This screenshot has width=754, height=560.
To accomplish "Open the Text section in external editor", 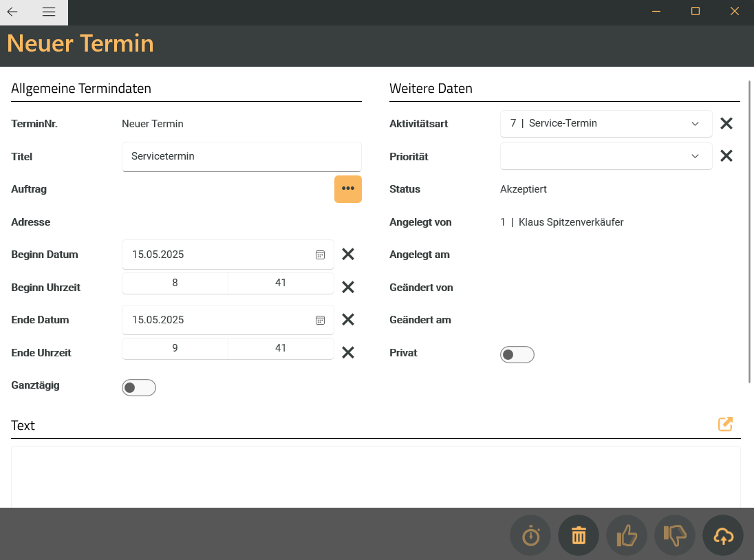I will (725, 424).
